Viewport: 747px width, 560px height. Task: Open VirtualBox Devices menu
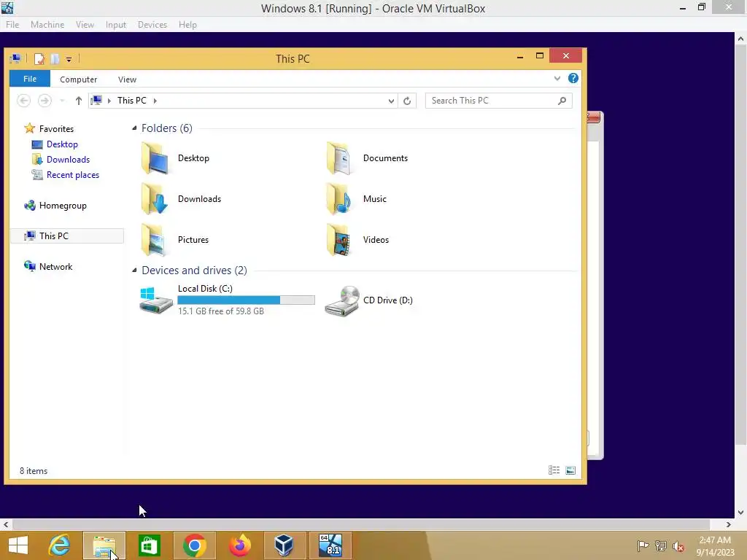(x=152, y=25)
